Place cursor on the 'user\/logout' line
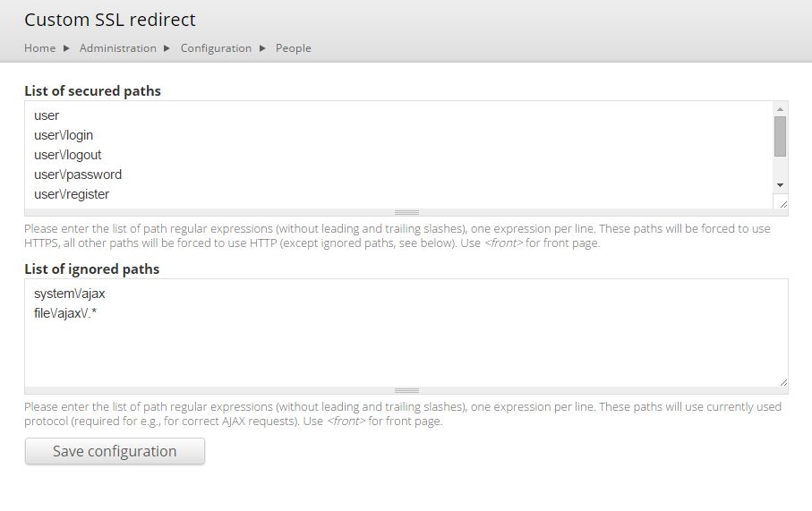812x511 pixels. coord(68,155)
